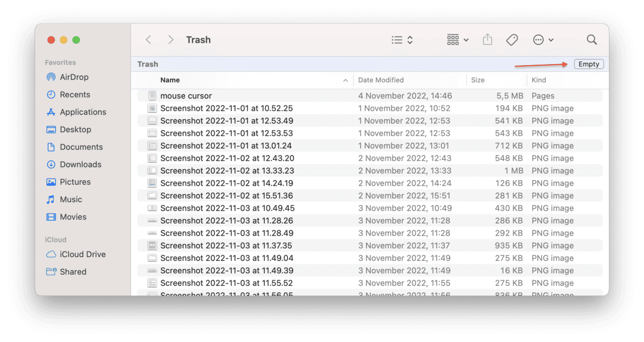Open the More actions ellipsis menu
Image resolution: width=644 pixels, height=342 pixels.
click(x=543, y=40)
